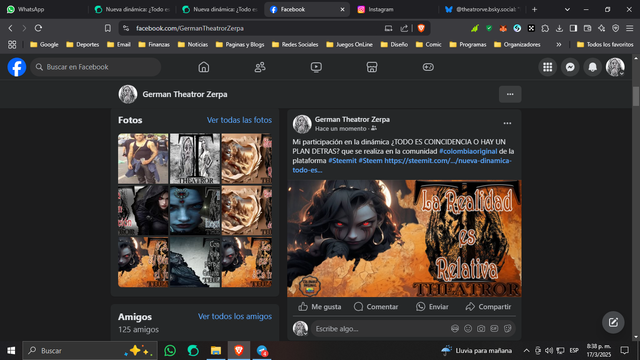Open the Facebook home feed icon
640x360 pixels.
coord(204,67)
